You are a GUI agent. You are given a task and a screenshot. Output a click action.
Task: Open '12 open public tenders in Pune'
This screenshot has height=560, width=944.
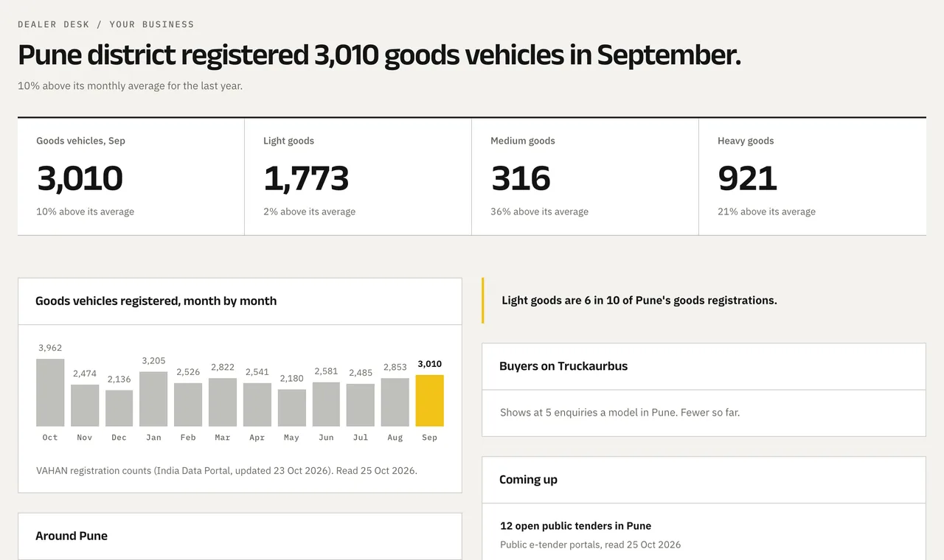pos(575,526)
